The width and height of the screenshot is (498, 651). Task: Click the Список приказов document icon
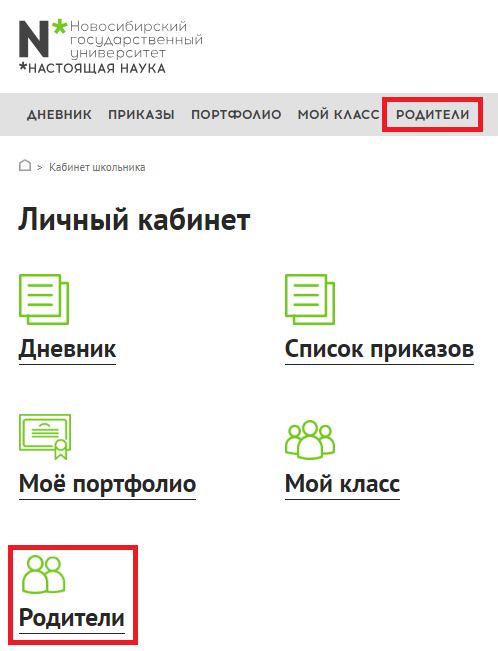click(x=310, y=299)
